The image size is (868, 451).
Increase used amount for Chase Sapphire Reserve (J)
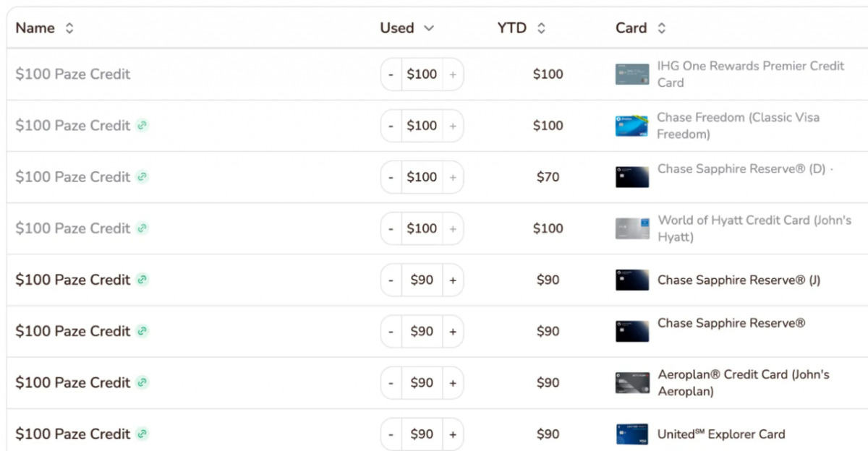pos(453,280)
